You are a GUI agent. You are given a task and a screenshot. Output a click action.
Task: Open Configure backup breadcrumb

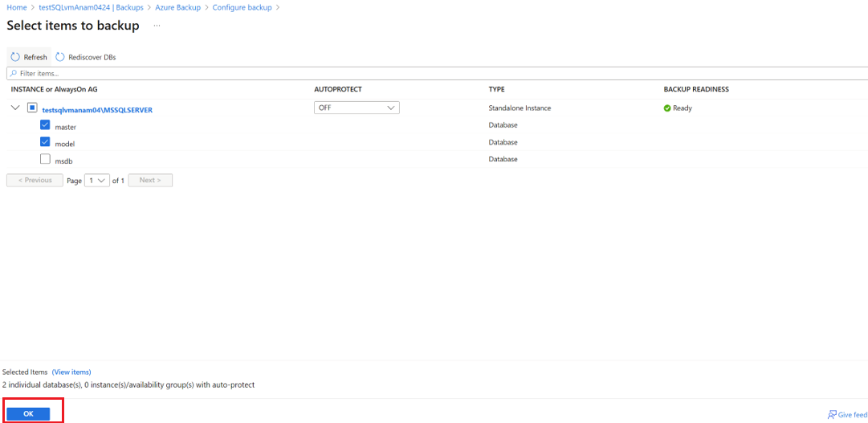click(x=242, y=7)
